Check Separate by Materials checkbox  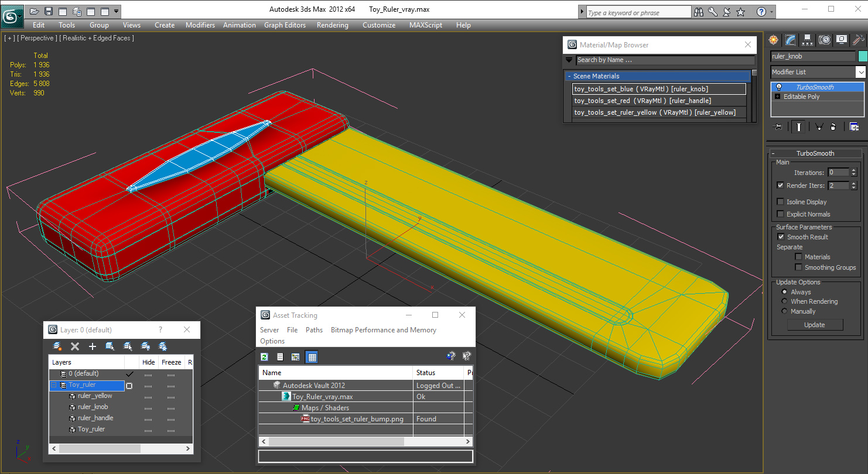pyautogui.click(x=798, y=257)
